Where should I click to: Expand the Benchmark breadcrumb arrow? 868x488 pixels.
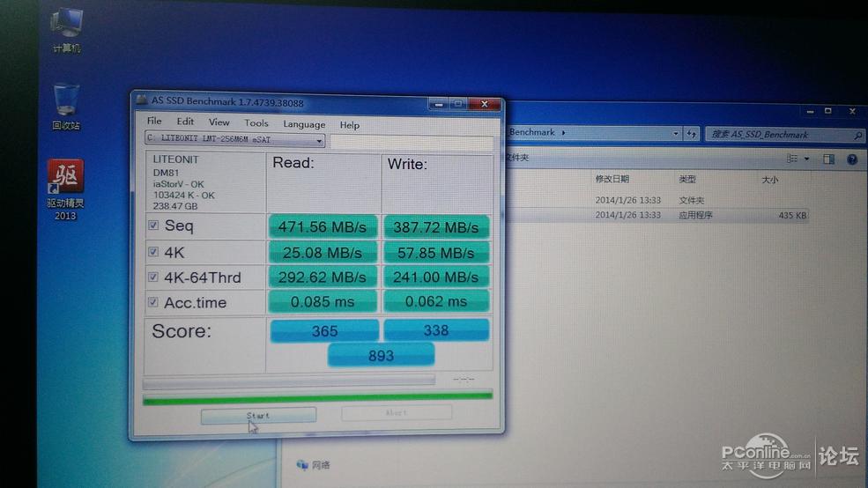pyautogui.click(x=563, y=133)
